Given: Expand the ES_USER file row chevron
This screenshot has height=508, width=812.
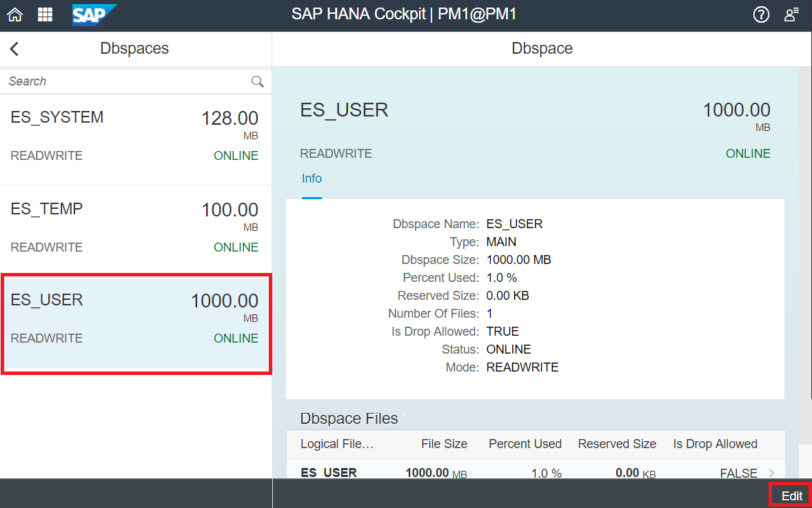Looking at the screenshot, I should 771,473.
